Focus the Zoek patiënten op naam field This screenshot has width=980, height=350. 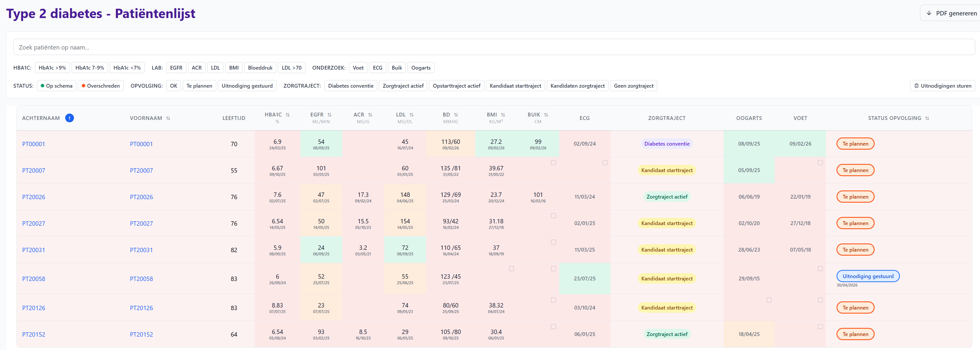(x=494, y=47)
